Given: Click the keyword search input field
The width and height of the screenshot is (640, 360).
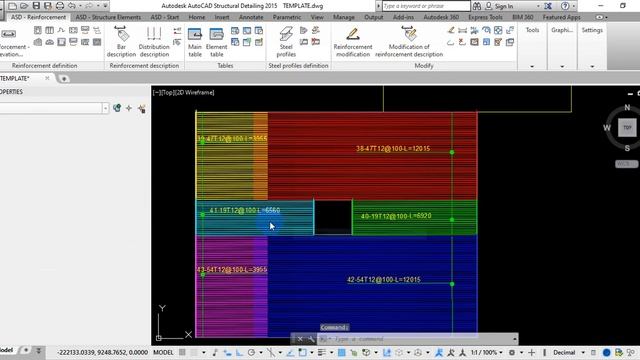Looking at the screenshot, I should point(426,6).
